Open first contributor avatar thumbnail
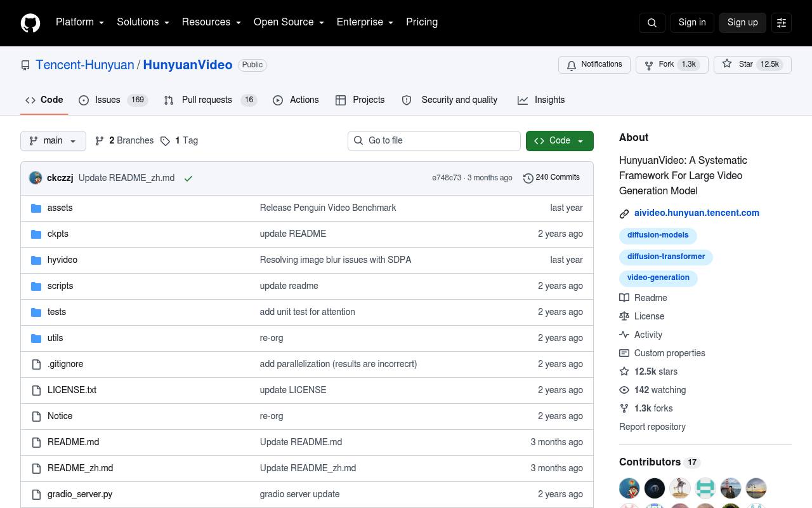This screenshot has height=508, width=812. point(629,488)
